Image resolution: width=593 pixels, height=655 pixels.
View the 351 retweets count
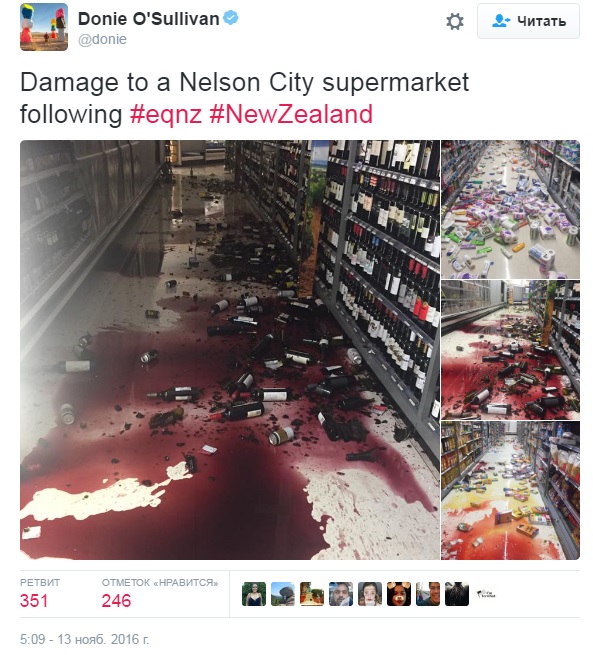[34, 600]
